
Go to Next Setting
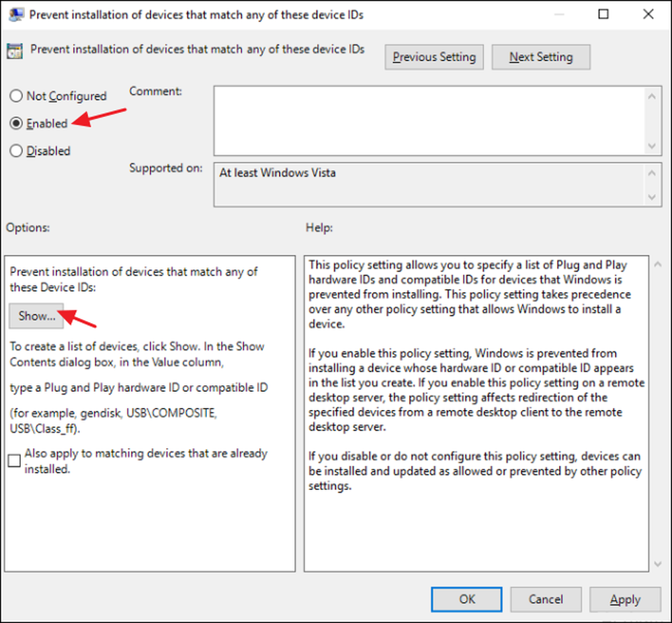541,57
